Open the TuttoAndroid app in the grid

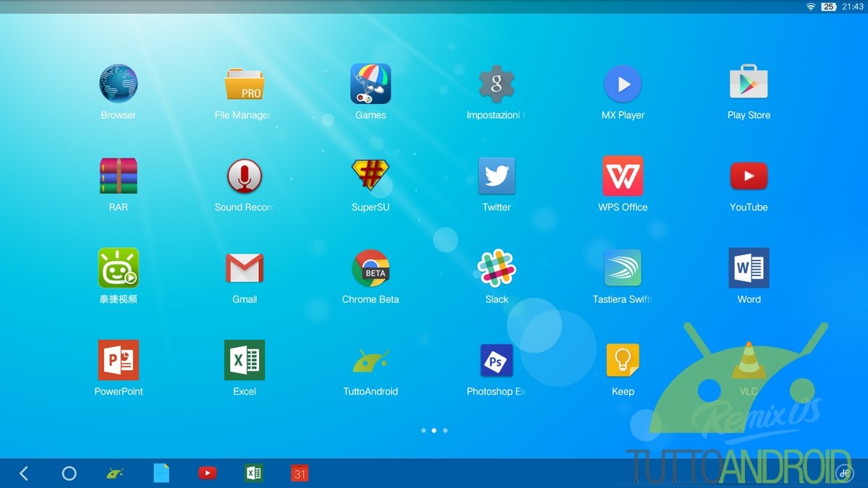pos(370,360)
